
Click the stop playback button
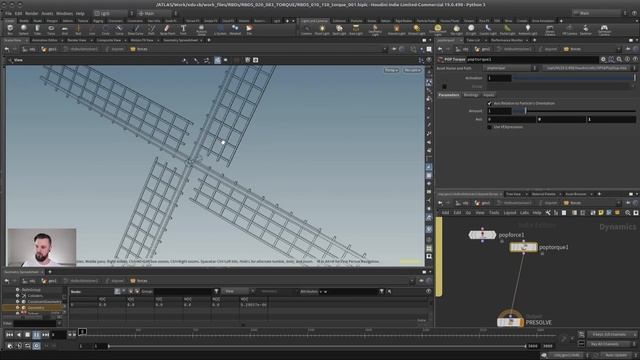coord(27,335)
